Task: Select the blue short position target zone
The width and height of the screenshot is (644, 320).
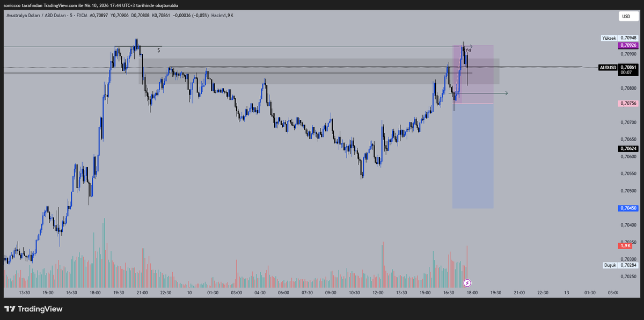Action: (473, 156)
